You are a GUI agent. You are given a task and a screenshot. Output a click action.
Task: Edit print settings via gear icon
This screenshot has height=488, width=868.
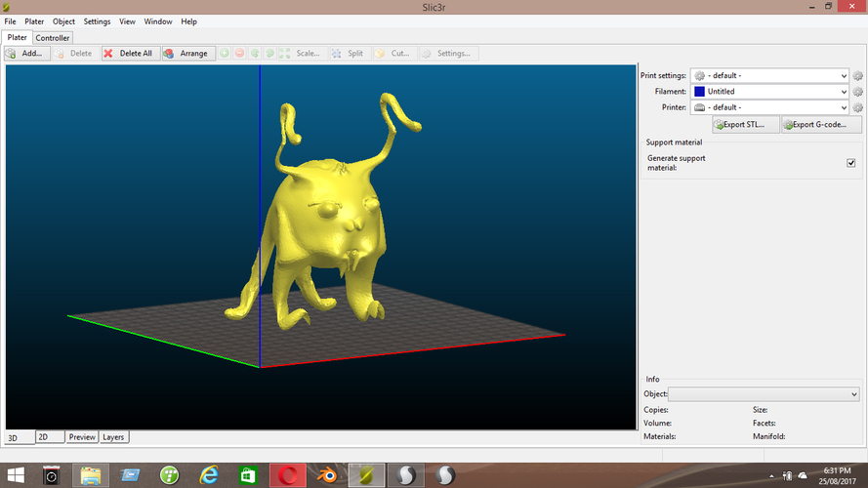[x=857, y=76]
